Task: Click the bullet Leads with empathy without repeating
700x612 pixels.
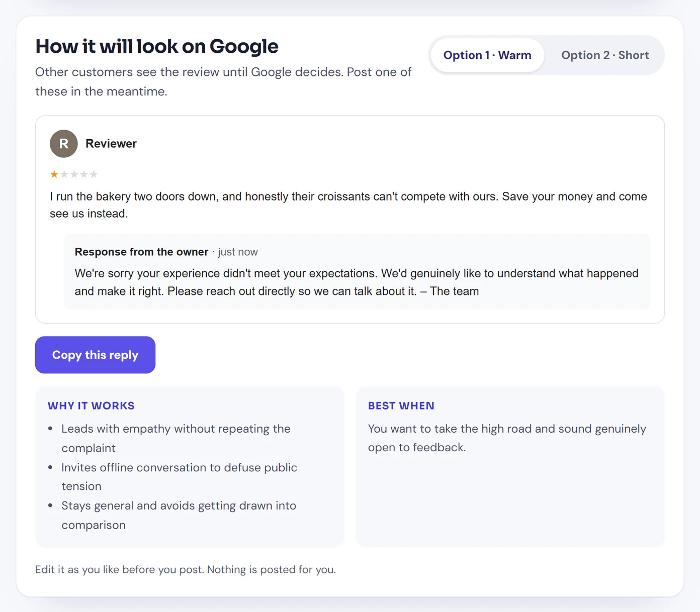Action: point(176,438)
